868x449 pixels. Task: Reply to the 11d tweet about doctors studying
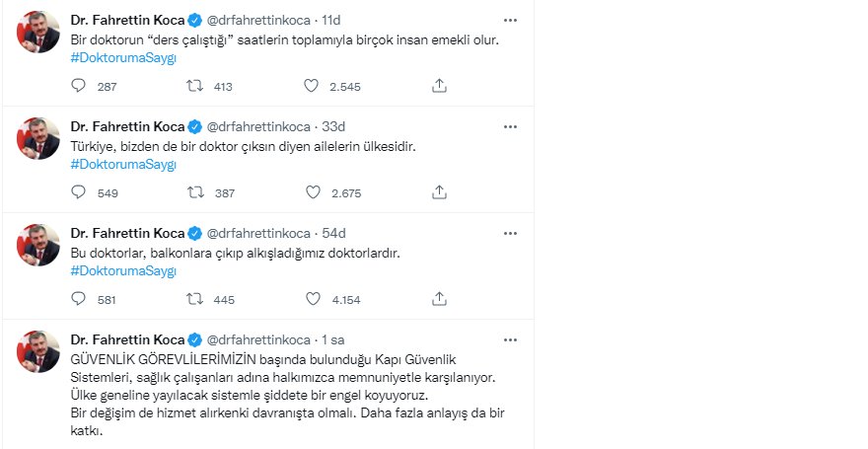80,86
